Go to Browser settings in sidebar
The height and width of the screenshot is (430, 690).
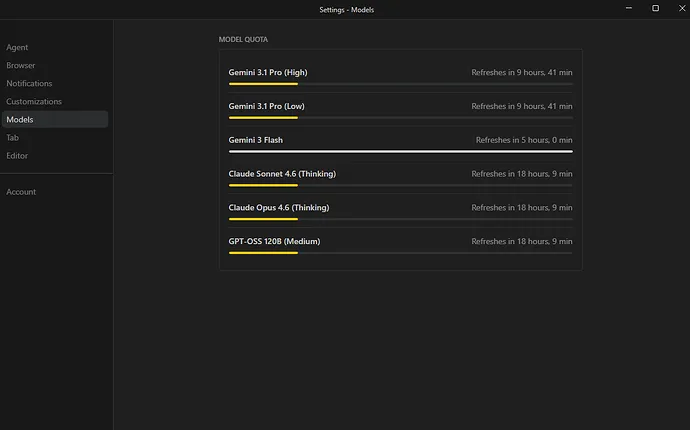tap(20, 65)
